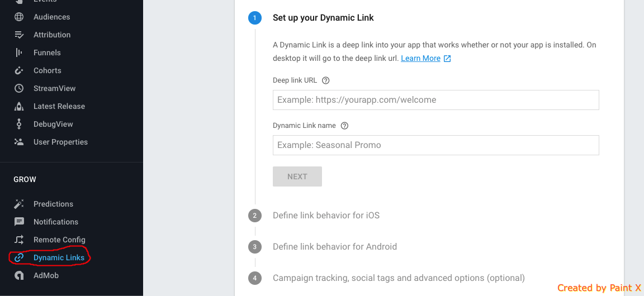Screen dimensions: 644x296
Task: Click the Dynamic Link name help icon
Action: click(x=344, y=126)
